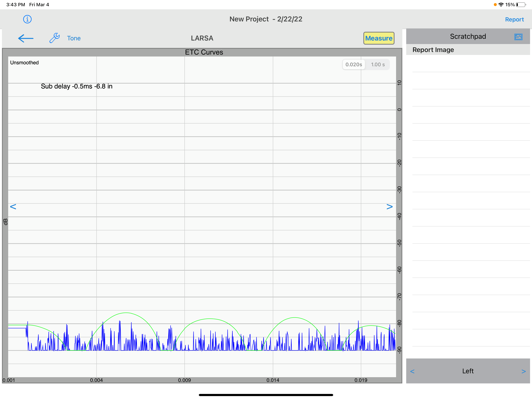This screenshot has height=399, width=532.
Task: Tap the Scratchpad header
Action: pos(468,36)
